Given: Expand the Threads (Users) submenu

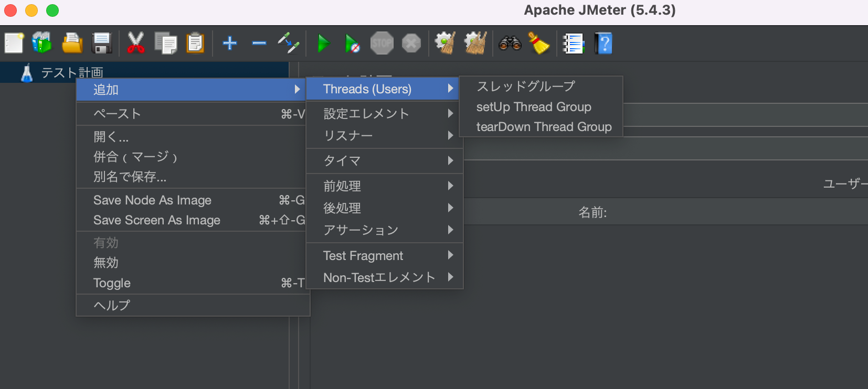Looking at the screenshot, I should coord(382,89).
